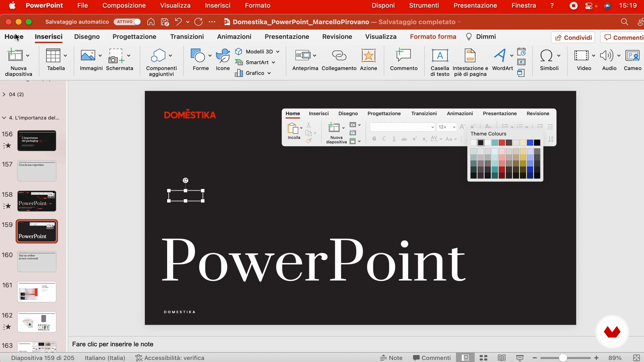Select slide 161 thumbnail
The height and width of the screenshot is (362, 644).
[x=37, y=292]
